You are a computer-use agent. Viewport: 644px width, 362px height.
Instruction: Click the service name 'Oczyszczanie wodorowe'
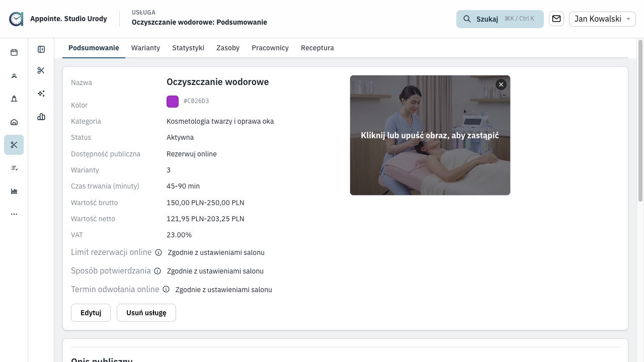[x=218, y=82]
